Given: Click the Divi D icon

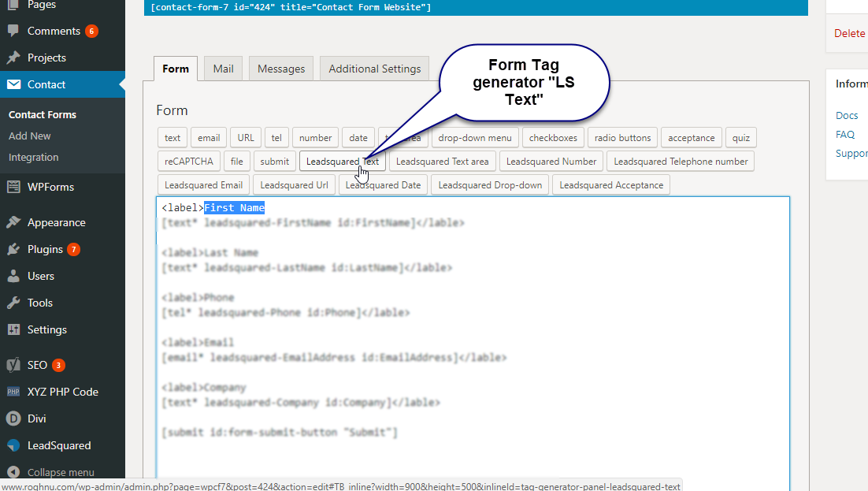Looking at the screenshot, I should (13, 418).
